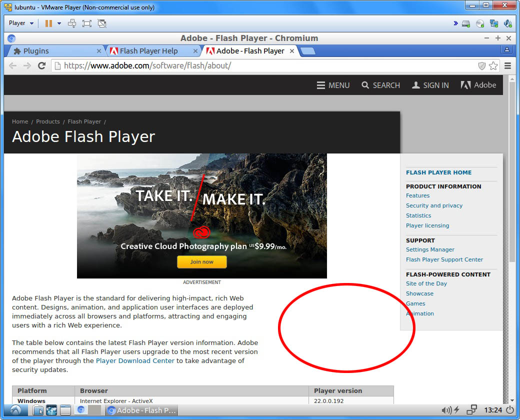Close the Flash Player Help tab

click(x=195, y=51)
